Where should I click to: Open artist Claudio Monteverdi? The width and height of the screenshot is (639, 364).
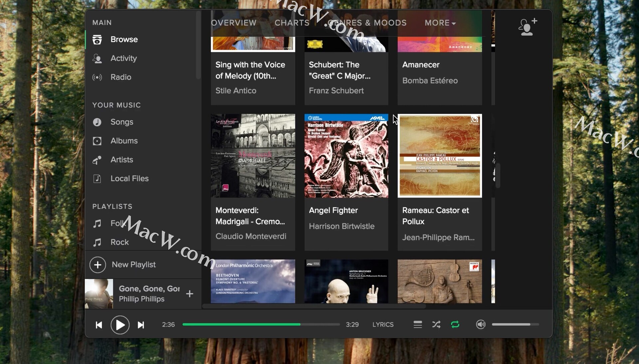point(251,237)
